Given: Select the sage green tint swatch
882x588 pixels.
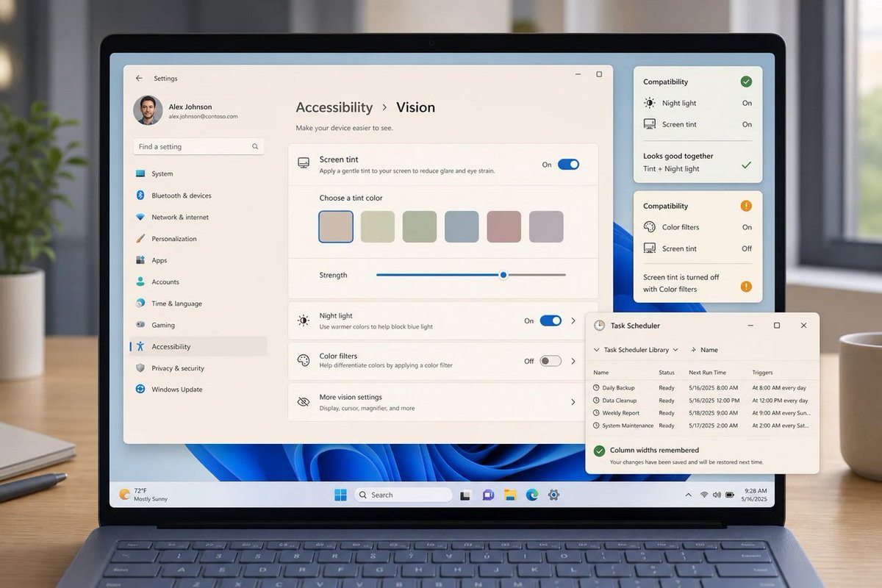Looking at the screenshot, I should (x=420, y=226).
